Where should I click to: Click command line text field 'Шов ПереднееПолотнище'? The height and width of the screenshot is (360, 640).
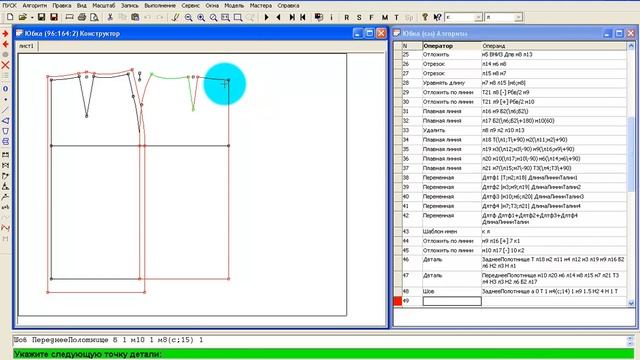(319, 340)
